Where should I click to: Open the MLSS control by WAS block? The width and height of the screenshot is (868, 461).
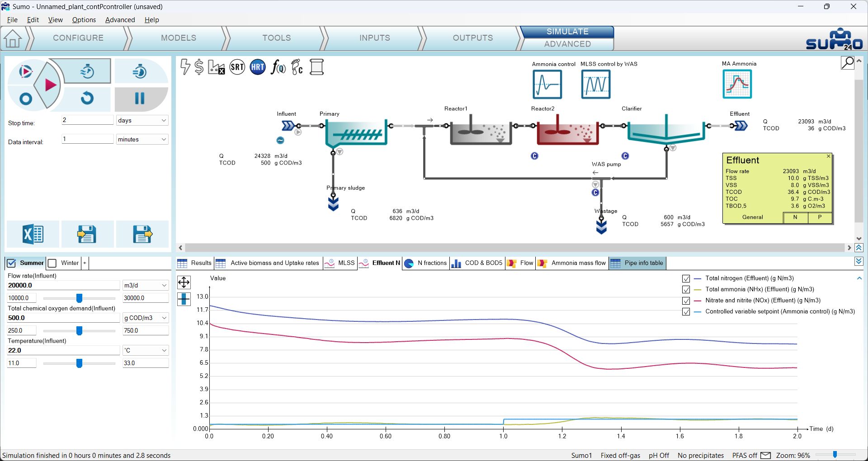tap(596, 85)
